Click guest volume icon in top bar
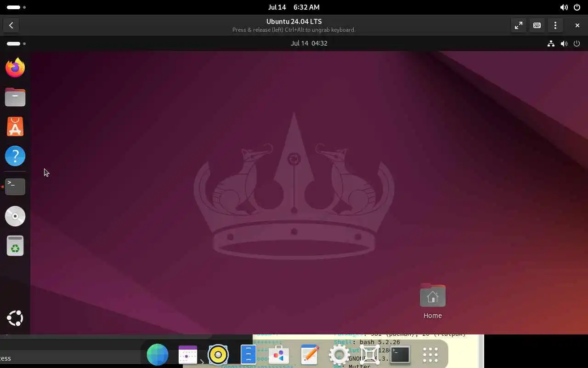This screenshot has height=368, width=588. click(x=564, y=43)
